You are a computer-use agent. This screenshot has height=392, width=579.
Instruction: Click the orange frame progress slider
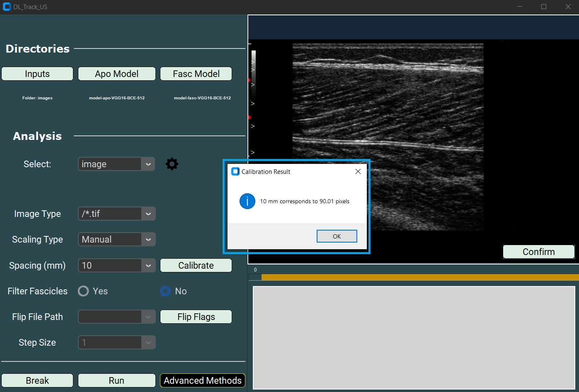[x=419, y=277]
